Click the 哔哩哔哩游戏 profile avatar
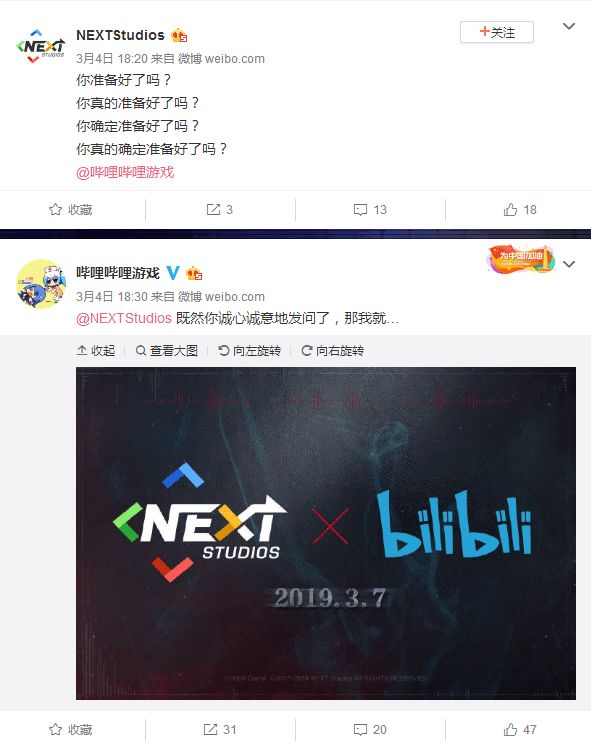Image resolution: width=591 pixels, height=747 pixels. click(40, 284)
